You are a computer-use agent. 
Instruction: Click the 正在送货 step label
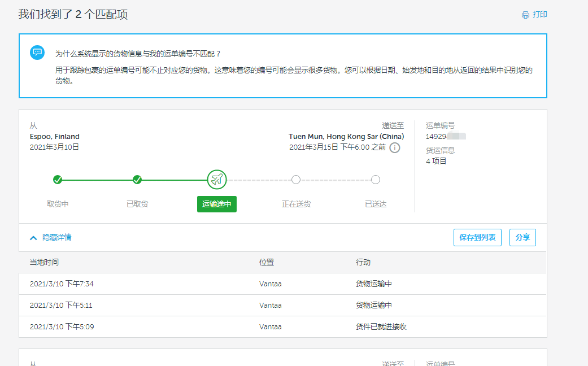click(x=296, y=204)
